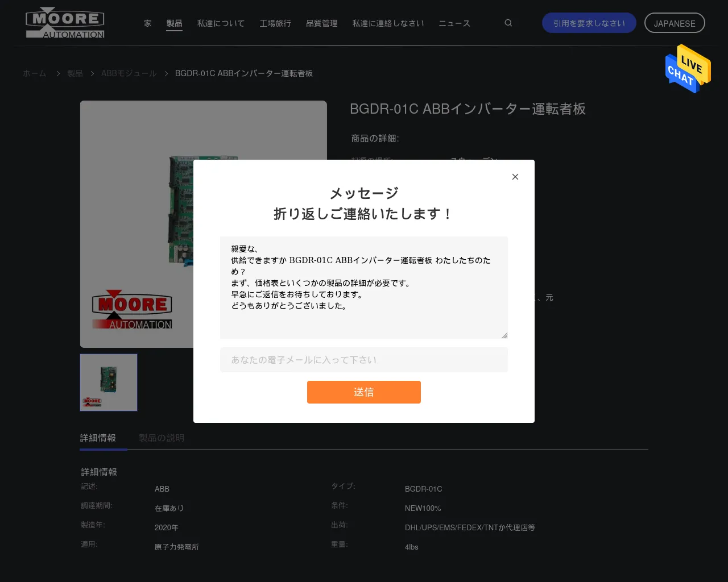Image resolution: width=728 pixels, height=582 pixels.
Task: Select the 在庫あり lead time value
Action: tap(169, 508)
